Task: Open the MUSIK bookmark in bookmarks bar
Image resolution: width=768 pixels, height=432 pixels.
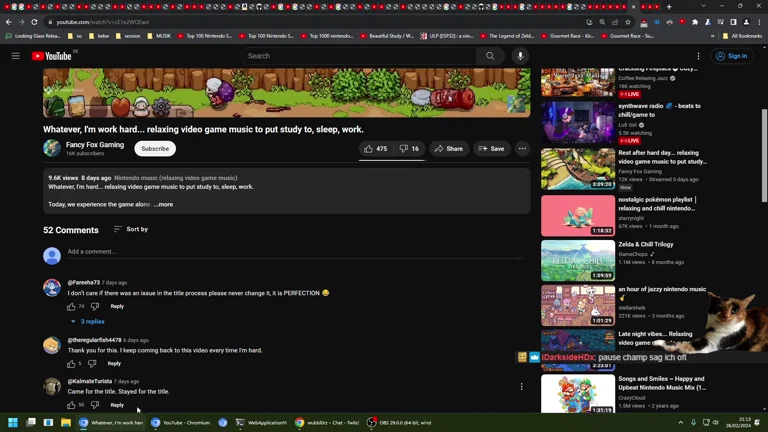Action: coord(161,36)
